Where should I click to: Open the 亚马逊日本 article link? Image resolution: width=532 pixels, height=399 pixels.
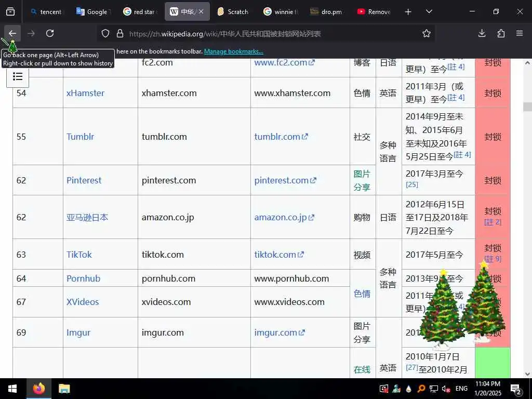(87, 218)
